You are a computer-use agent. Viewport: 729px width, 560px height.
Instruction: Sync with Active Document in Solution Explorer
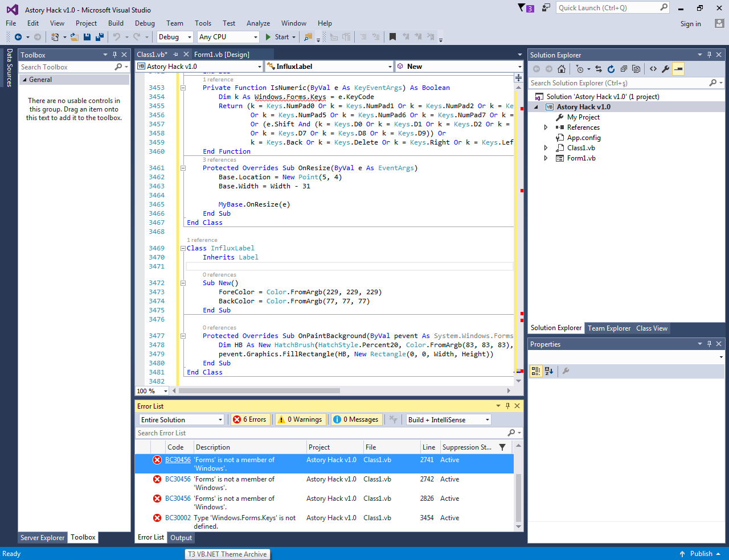pos(599,69)
